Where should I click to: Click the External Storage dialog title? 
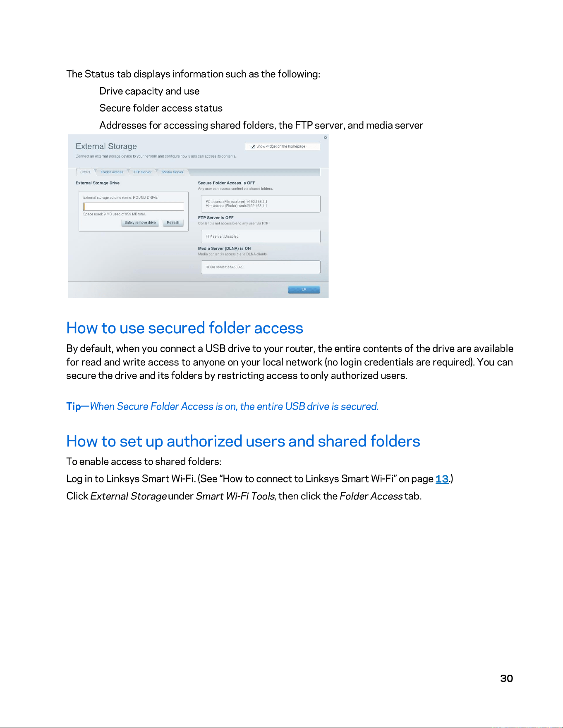pos(106,146)
